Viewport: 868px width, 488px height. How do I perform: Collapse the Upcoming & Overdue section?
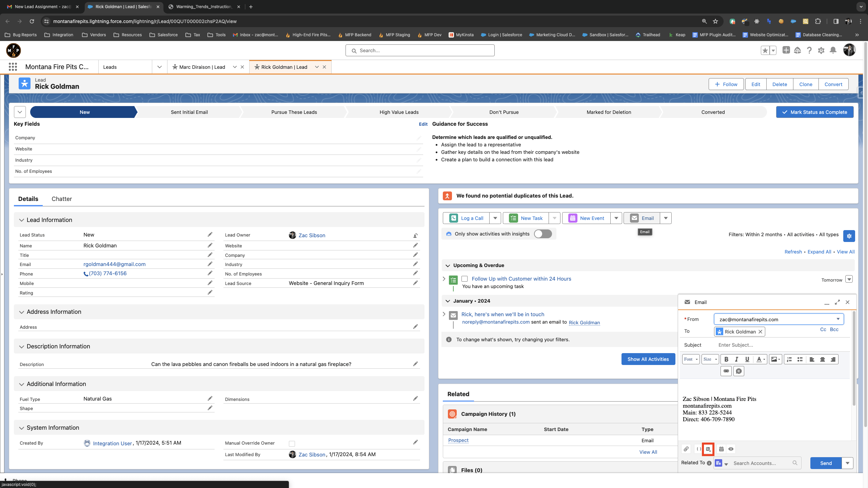(448, 265)
